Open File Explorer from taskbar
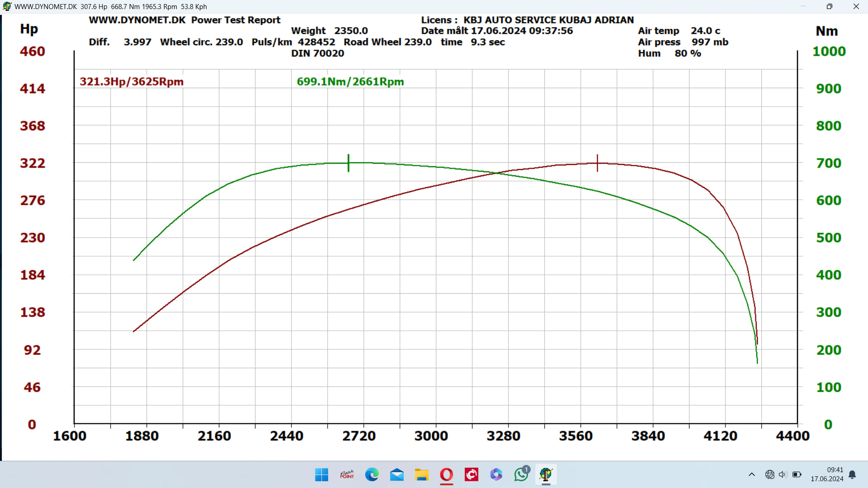Image resolution: width=868 pixels, height=488 pixels. coord(421,474)
